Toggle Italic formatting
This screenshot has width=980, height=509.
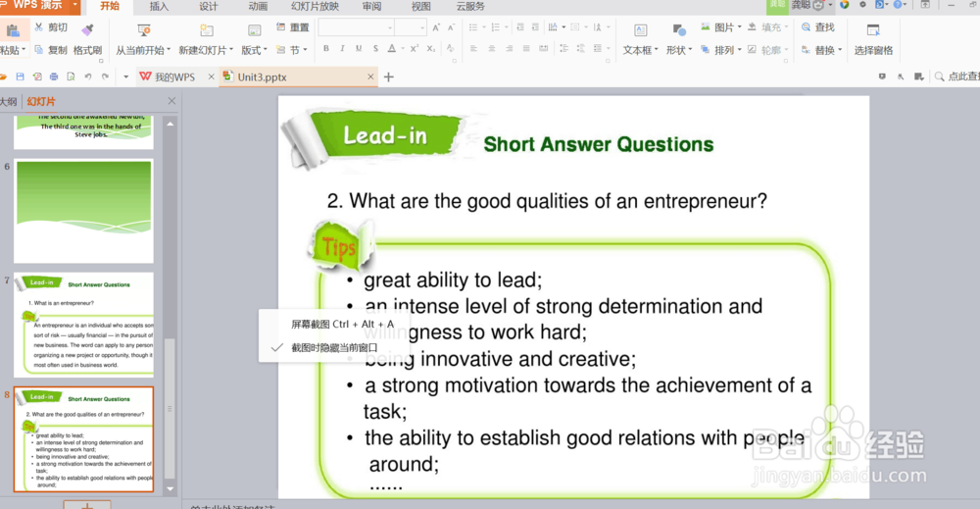pos(342,49)
